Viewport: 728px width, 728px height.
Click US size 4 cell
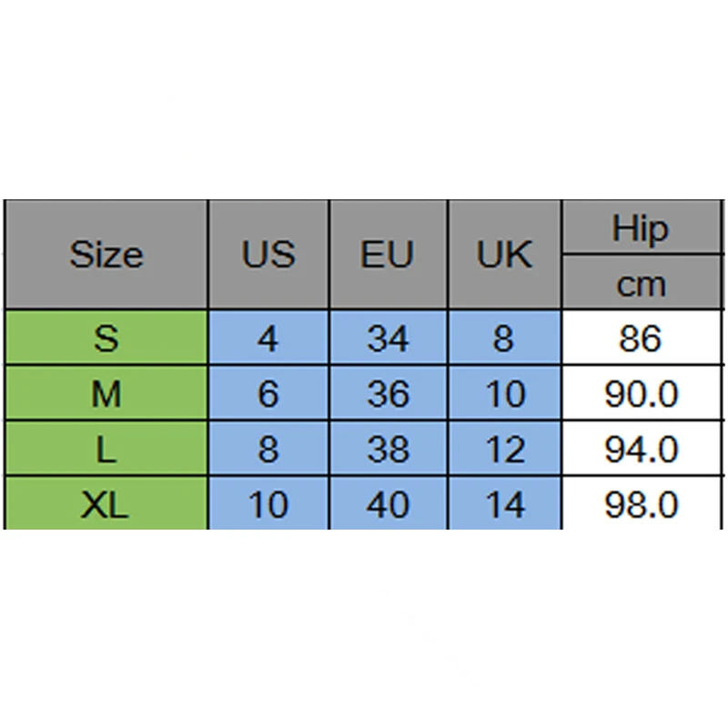268,339
